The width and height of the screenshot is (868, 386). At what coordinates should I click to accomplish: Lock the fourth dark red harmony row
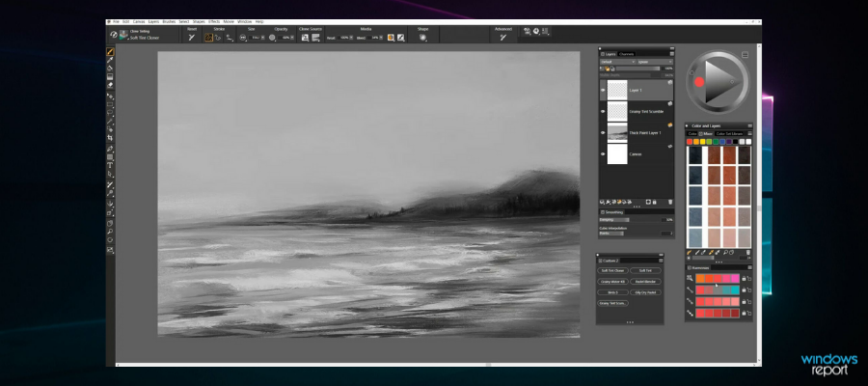tap(744, 314)
